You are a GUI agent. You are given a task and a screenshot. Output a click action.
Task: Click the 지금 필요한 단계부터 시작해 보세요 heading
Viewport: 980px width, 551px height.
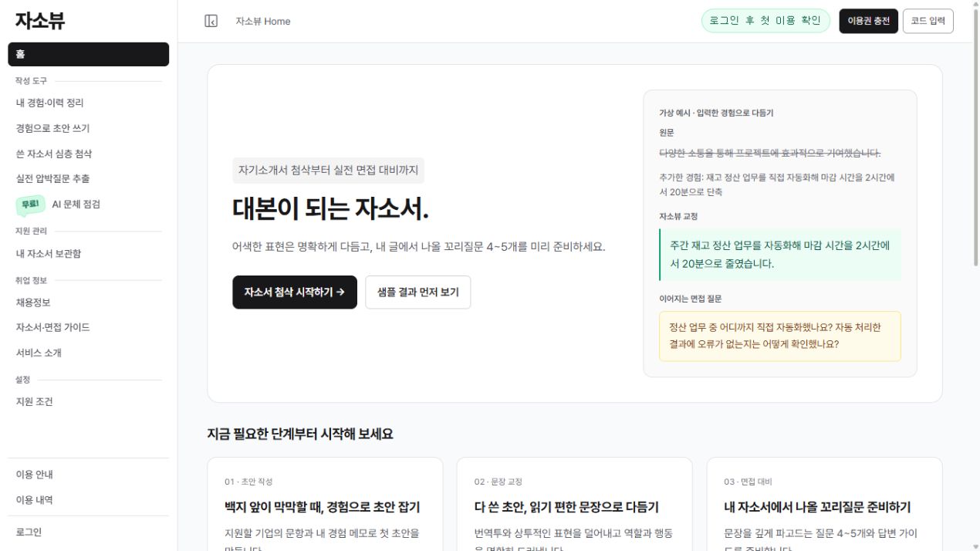pos(300,434)
